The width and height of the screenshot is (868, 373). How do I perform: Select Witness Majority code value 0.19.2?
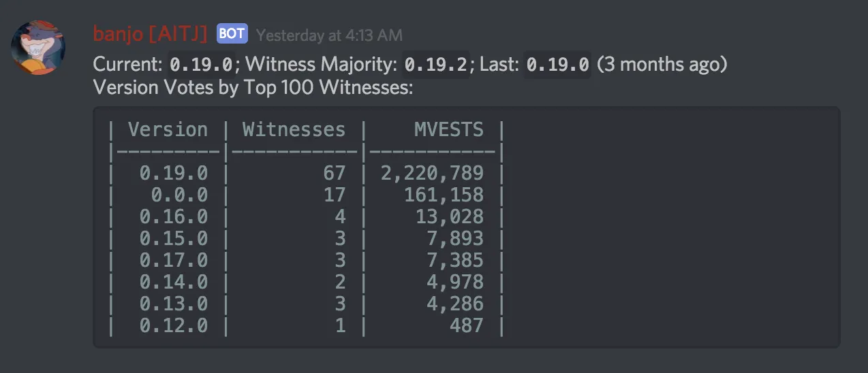pyautogui.click(x=437, y=65)
